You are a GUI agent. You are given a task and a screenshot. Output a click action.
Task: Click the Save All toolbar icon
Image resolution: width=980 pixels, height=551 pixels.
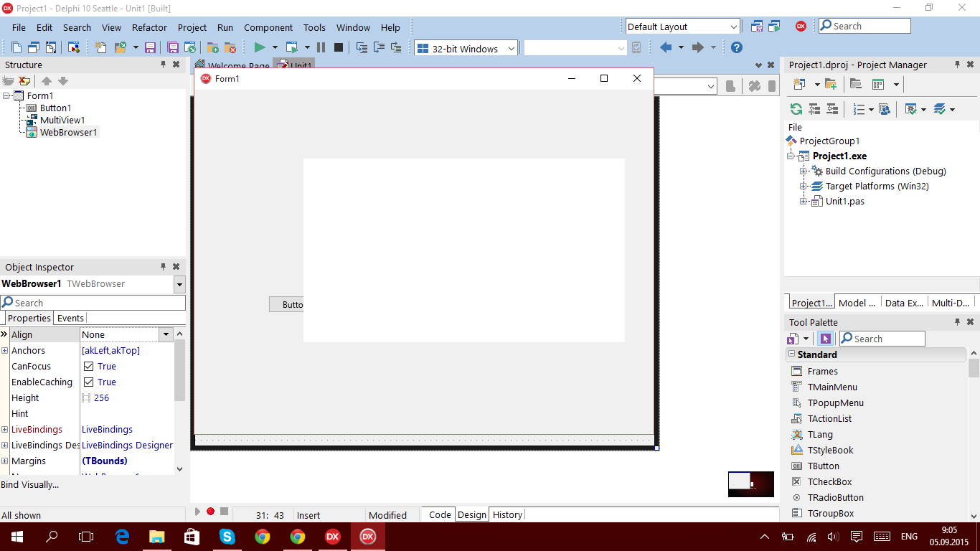[x=173, y=47]
